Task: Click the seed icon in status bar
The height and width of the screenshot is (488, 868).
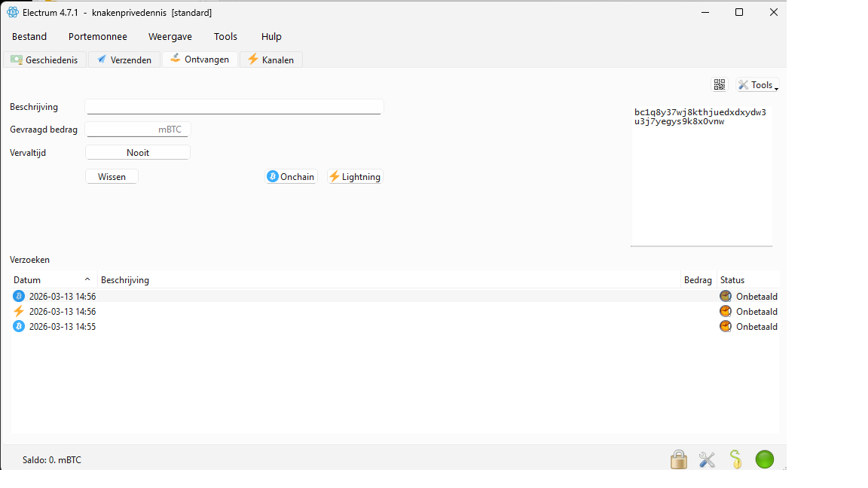Action: (735, 459)
